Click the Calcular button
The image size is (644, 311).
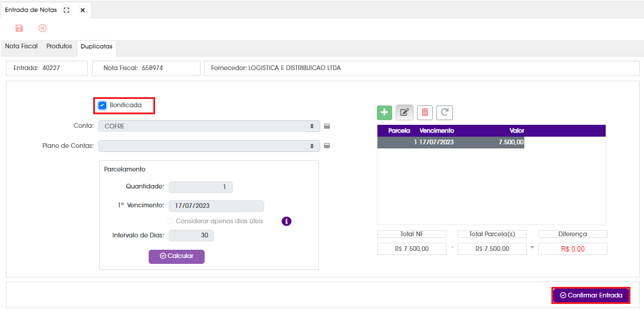(x=176, y=256)
